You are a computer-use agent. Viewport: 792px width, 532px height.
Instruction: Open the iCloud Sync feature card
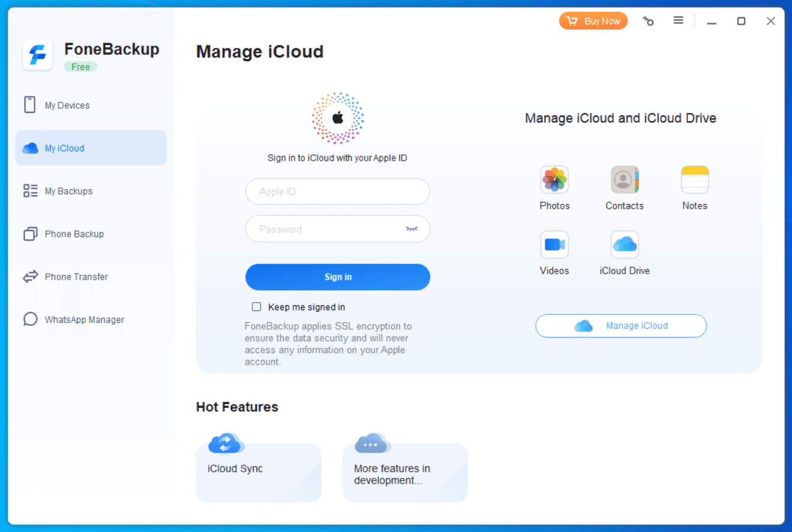click(x=258, y=472)
